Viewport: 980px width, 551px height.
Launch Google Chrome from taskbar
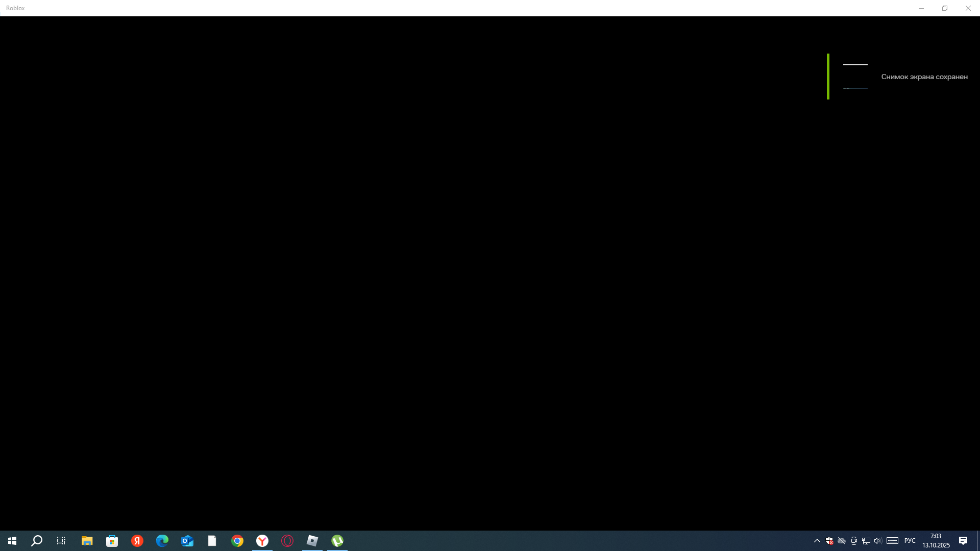pos(237,541)
